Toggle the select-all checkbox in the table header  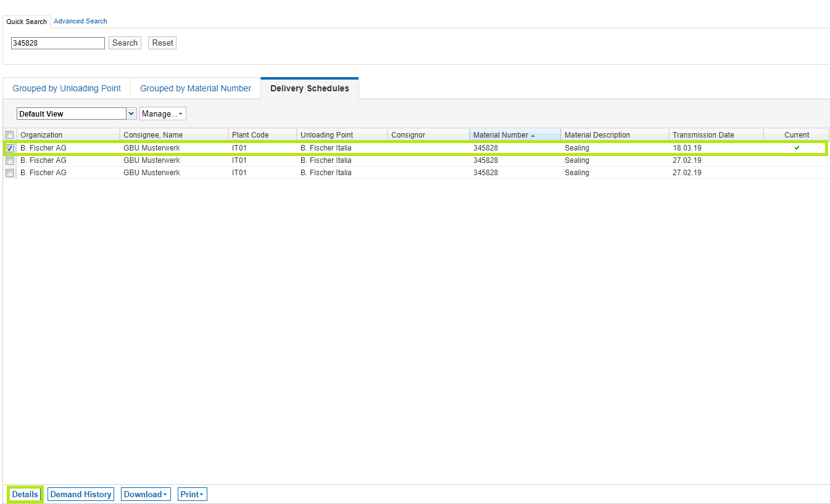coord(10,135)
